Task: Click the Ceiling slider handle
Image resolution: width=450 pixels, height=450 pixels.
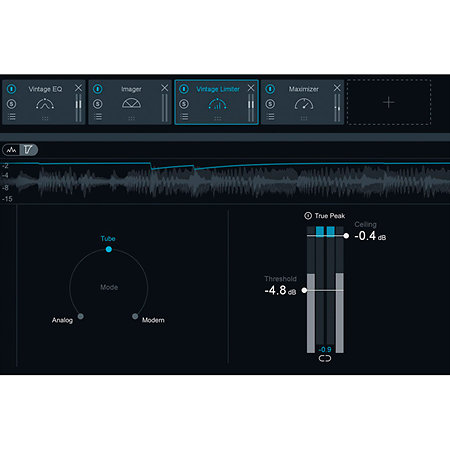Action: pyautogui.click(x=346, y=236)
